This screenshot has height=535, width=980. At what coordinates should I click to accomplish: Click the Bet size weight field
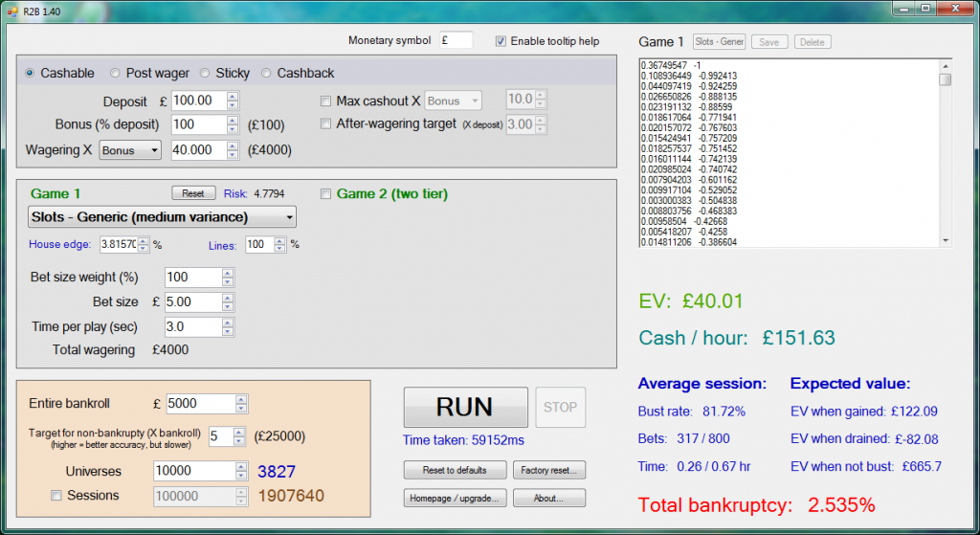[x=193, y=278]
